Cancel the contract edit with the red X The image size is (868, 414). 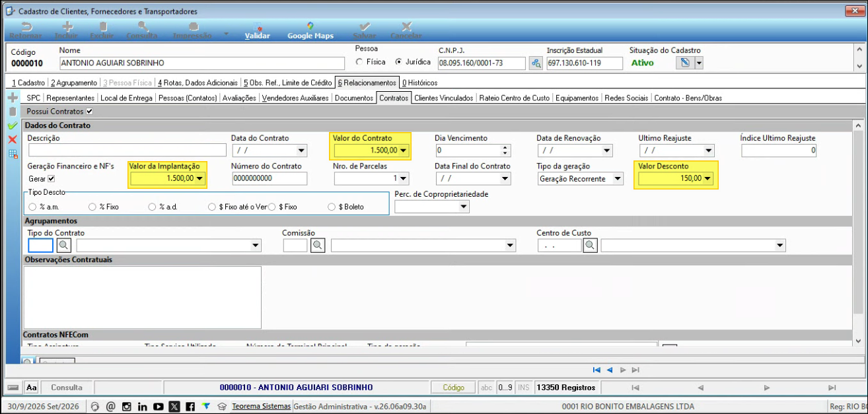tap(12, 139)
